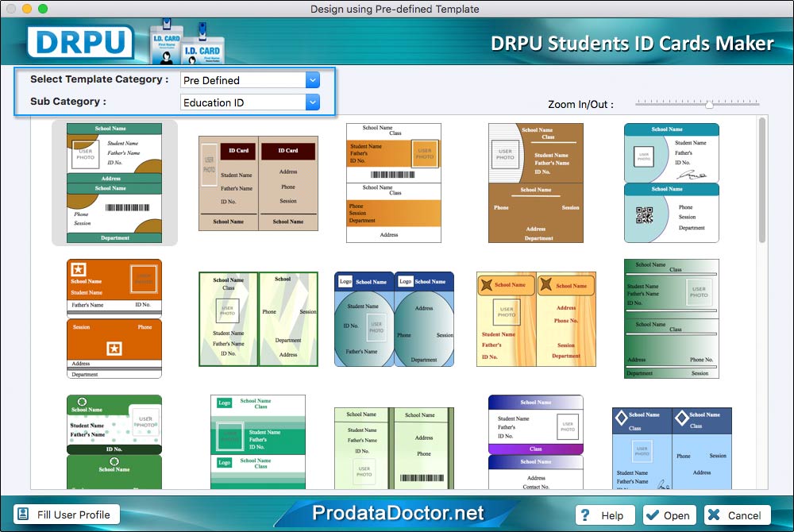794x532 pixels.
Task: Select the blue oval template with Logo
Action: [x=394, y=319]
